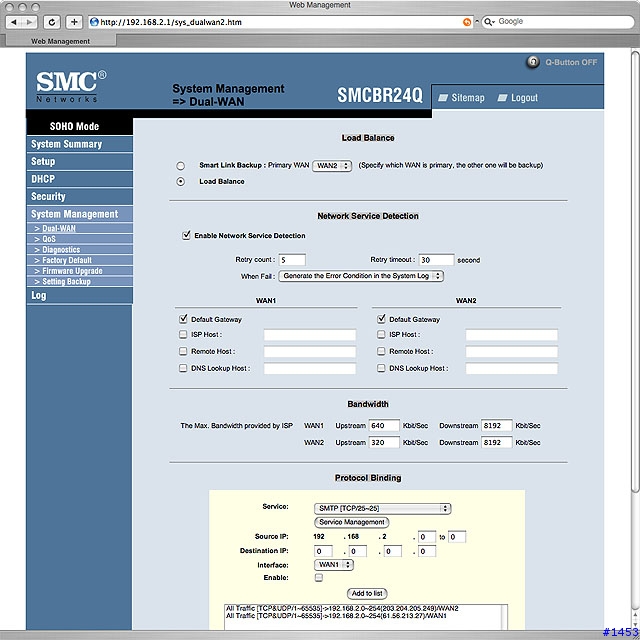Click the SMC Networks logo

tap(71, 86)
